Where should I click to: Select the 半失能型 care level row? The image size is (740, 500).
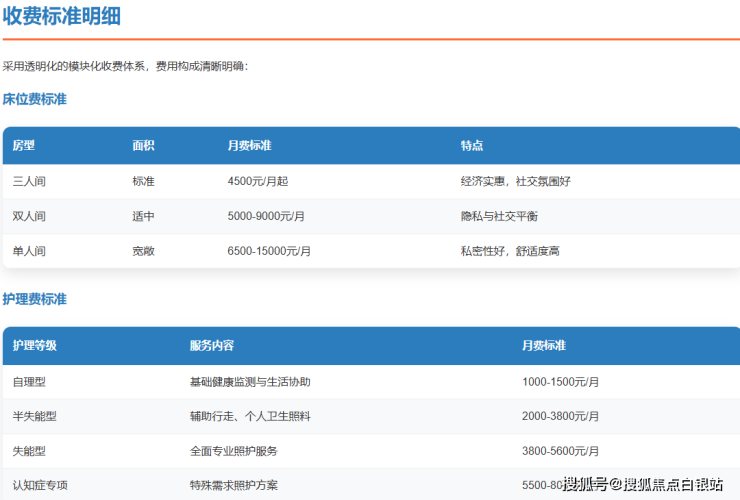(34, 417)
